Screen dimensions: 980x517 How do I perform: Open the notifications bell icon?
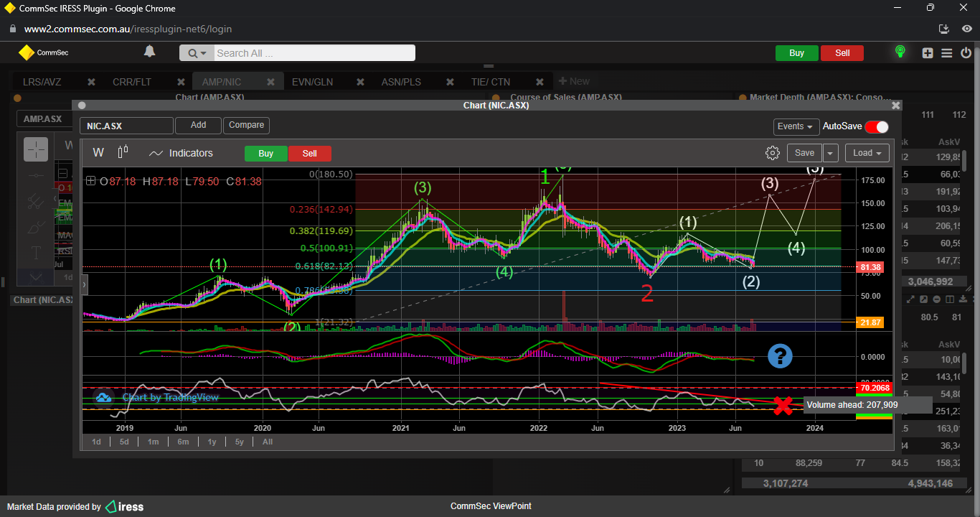point(149,52)
